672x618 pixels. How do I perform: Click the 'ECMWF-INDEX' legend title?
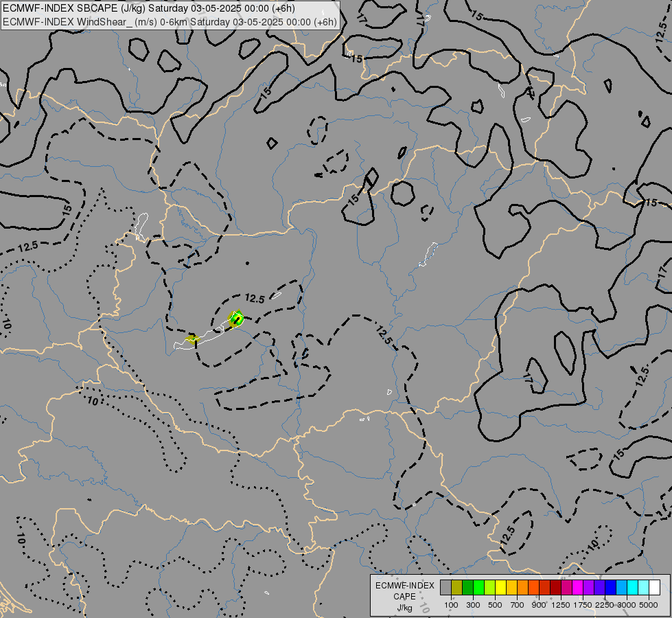click(404, 586)
